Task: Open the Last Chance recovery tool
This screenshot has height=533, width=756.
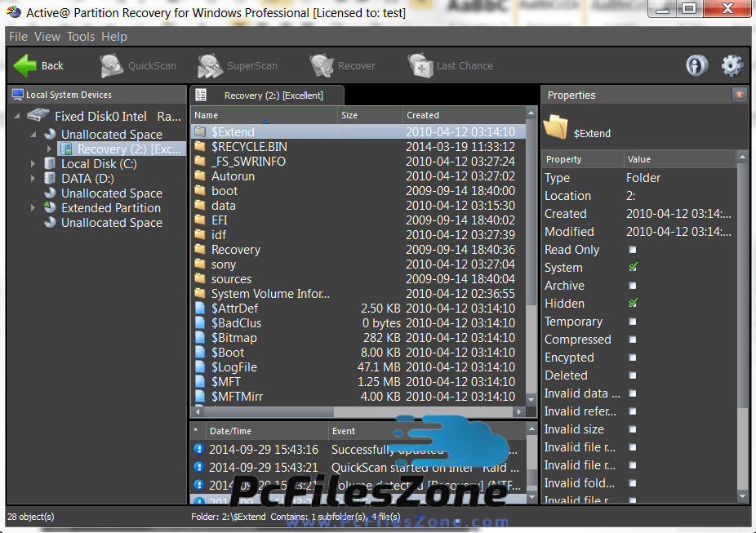Action: 420,66
